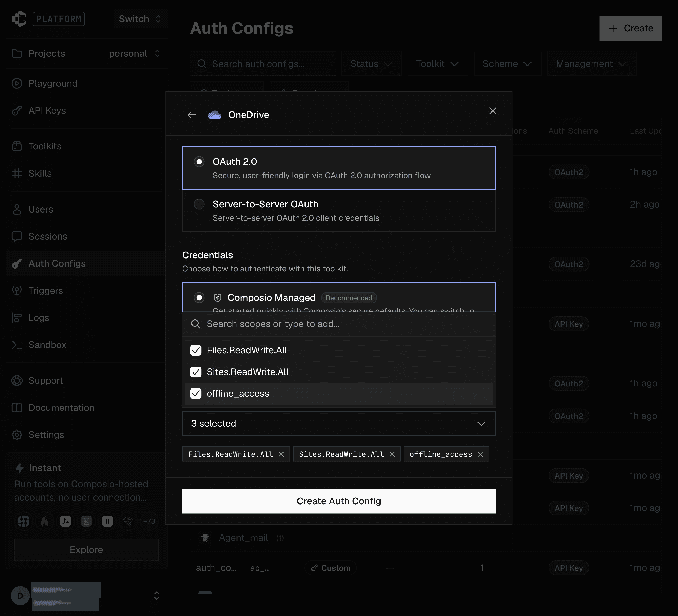Screen dimensions: 678x616
Task: Open the Switch platform selector
Action: point(140,19)
